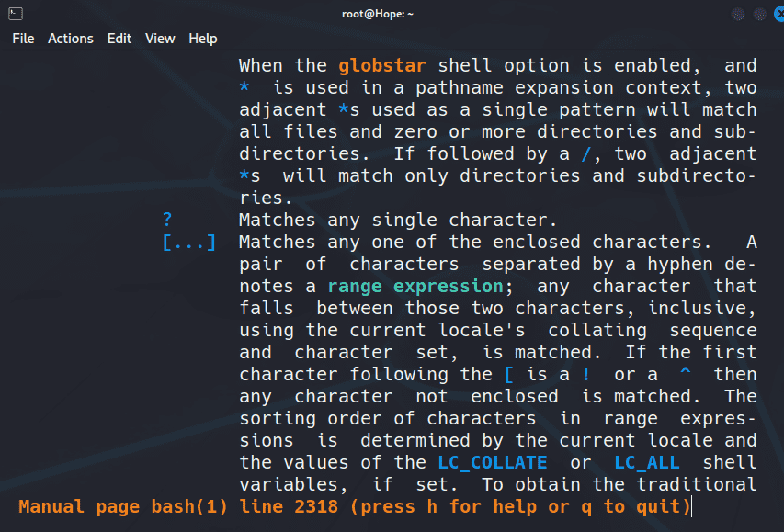This screenshot has height=532, width=784.
Task: Click the blue '/' slash character
Action: pyautogui.click(x=597, y=154)
